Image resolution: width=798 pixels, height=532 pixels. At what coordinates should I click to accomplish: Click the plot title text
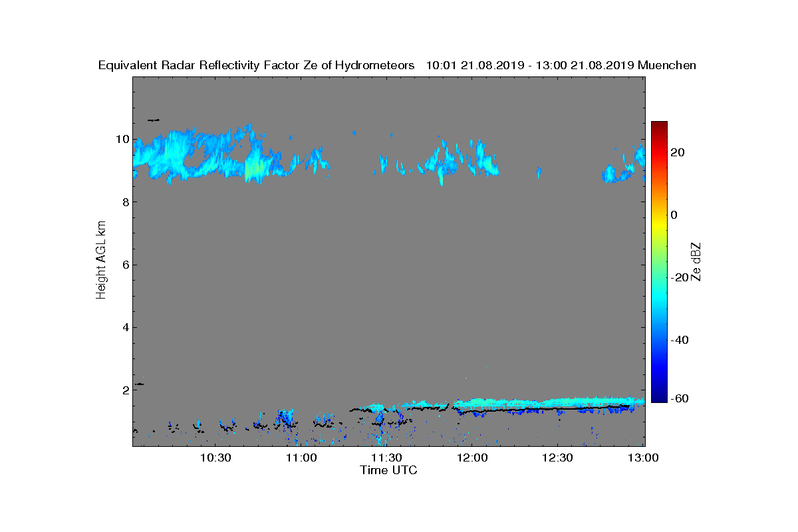(x=397, y=65)
